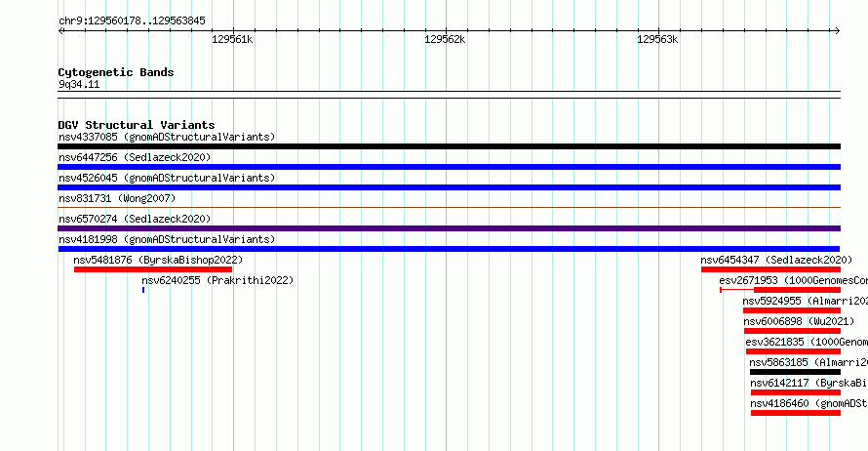
Task: Open the nsv5924955 Almarri variant label
Action: 805,301
